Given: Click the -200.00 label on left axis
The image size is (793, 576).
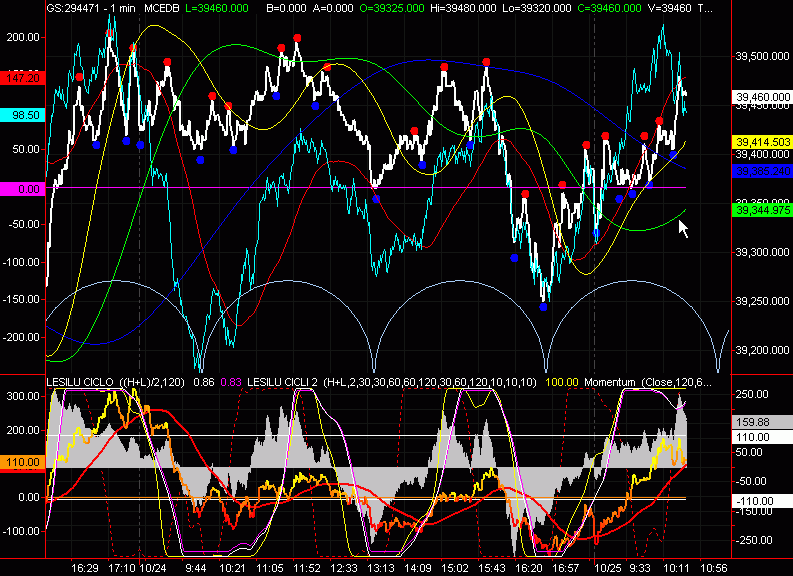Looking at the screenshot, I should point(21,337).
